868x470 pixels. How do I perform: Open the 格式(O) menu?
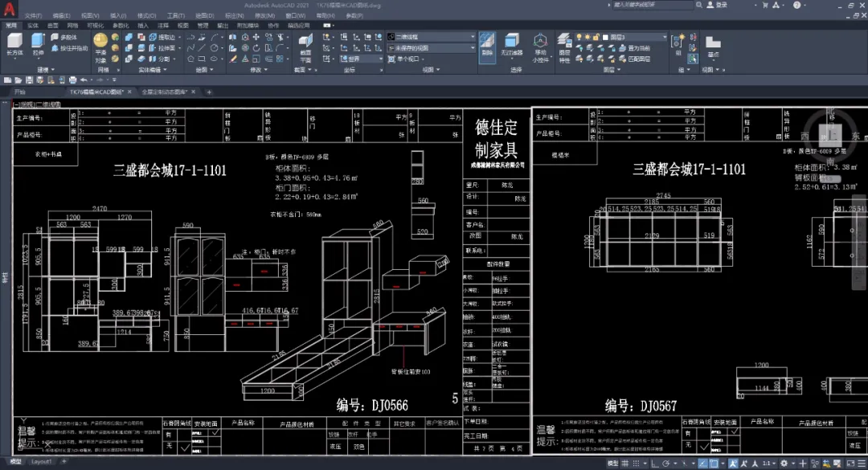[x=146, y=15]
